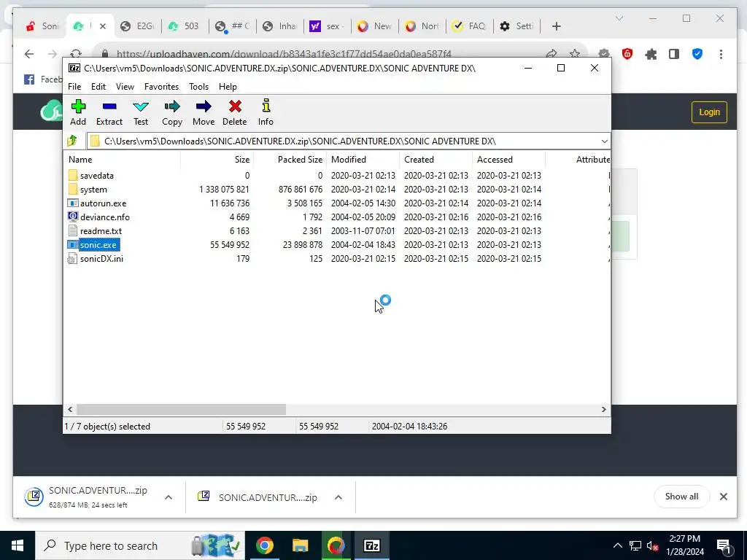The image size is (747, 560).
Task: Click the Move toolbar icon
Action: (204, 112)
